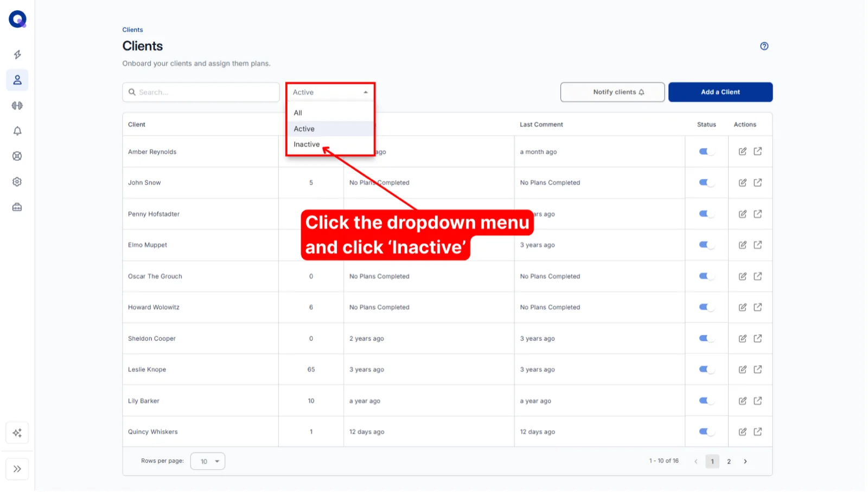Toggle status switch for Elmo Muppet
This screenshot has height=492, width=868.
pos(706,245)
